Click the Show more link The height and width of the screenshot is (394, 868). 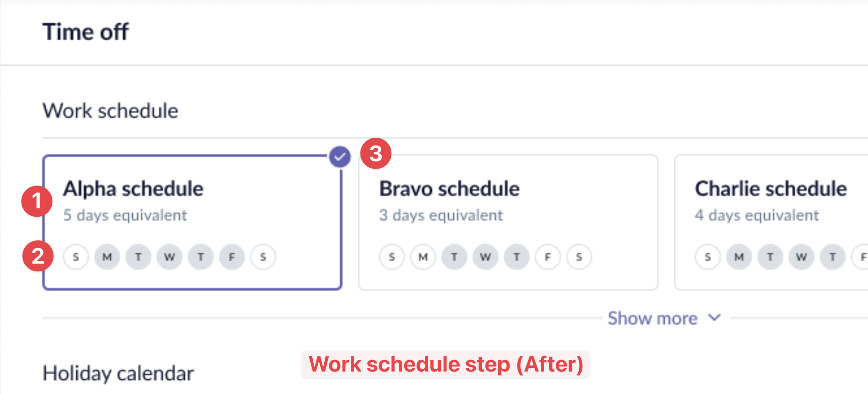(653, 318)
